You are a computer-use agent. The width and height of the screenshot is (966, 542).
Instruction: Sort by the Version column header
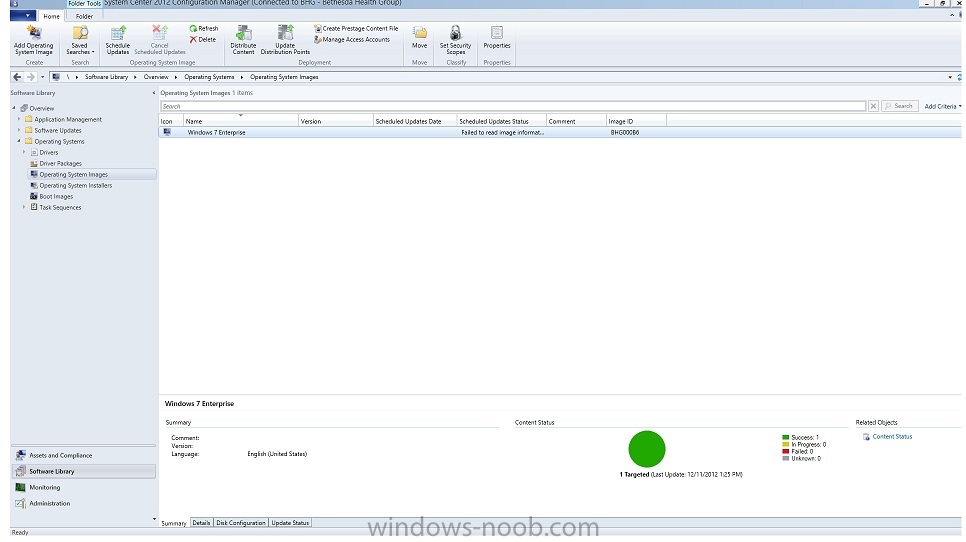336,121
